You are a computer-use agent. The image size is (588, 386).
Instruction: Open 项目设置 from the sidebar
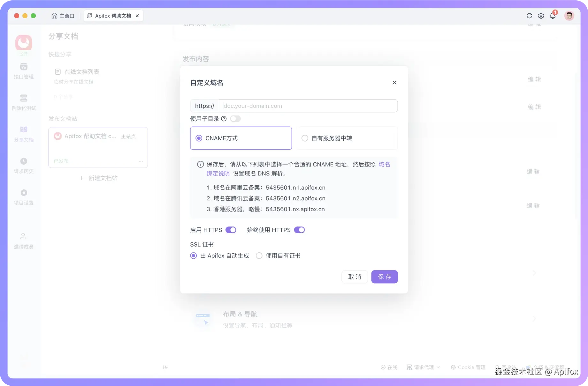[23, 197]
